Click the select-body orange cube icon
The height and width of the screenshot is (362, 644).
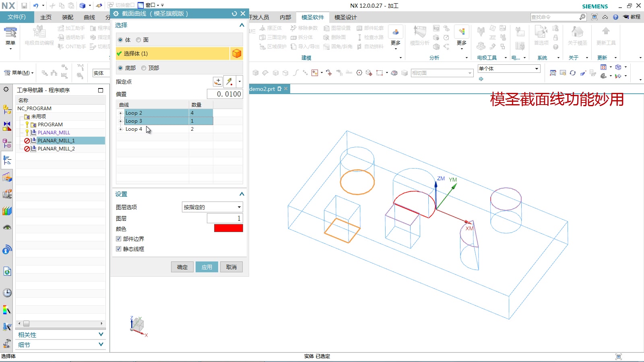click(x=237, y=53)
